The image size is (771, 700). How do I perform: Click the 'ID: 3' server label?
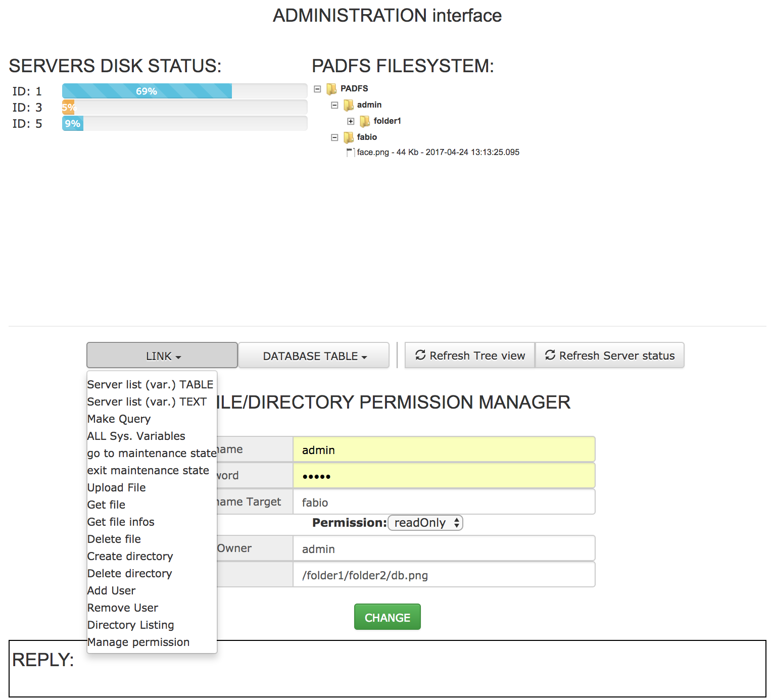27,108
